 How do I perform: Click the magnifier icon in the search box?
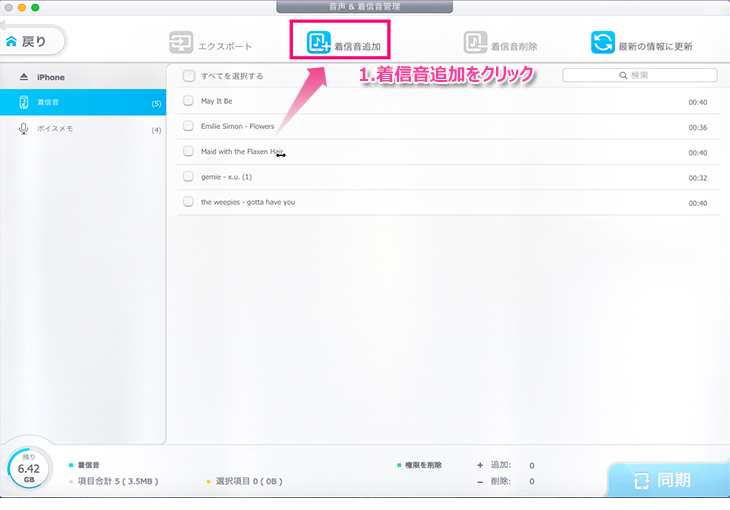point(623,75)
